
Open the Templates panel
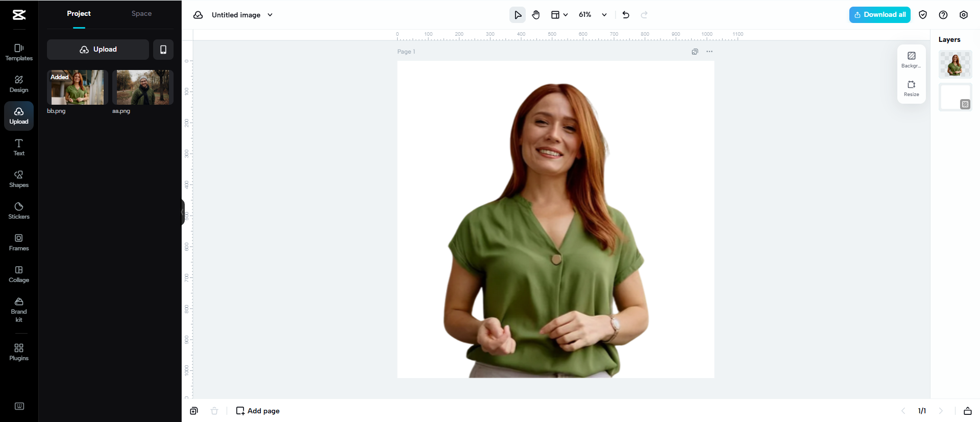(19, 53)
